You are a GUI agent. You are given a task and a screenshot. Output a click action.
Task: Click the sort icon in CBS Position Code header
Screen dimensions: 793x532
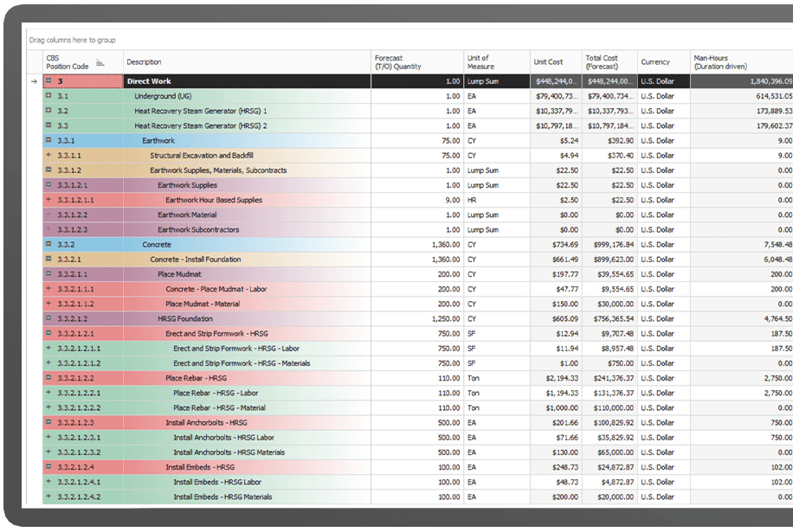click(100, 62)
